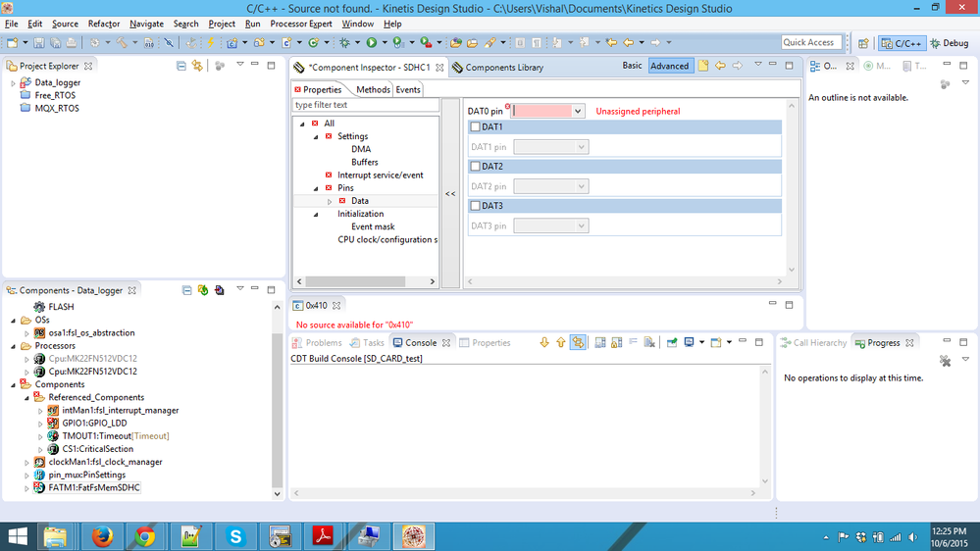Switch to the Methods tab
This screenshot has width=980, height=551.
pyautogui.click(x=373, y=89)
